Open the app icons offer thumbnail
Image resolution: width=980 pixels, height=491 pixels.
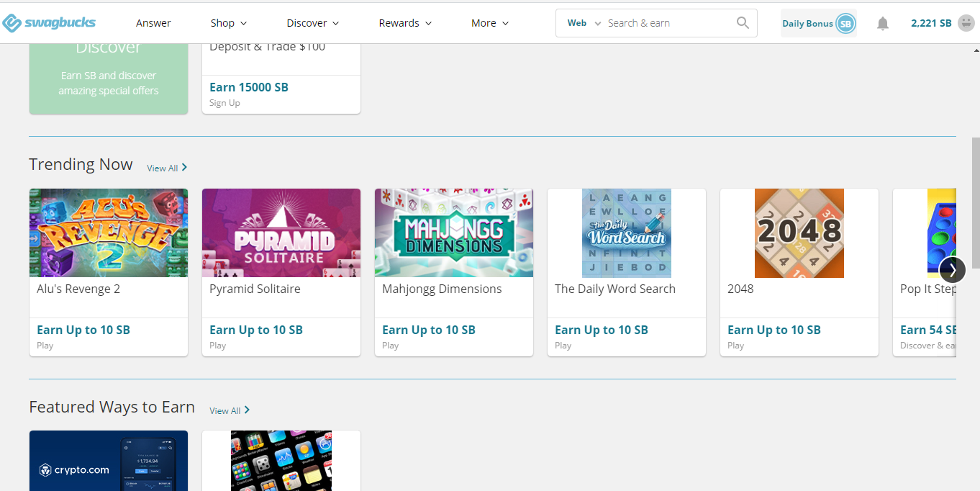click(x=281, y=461)
